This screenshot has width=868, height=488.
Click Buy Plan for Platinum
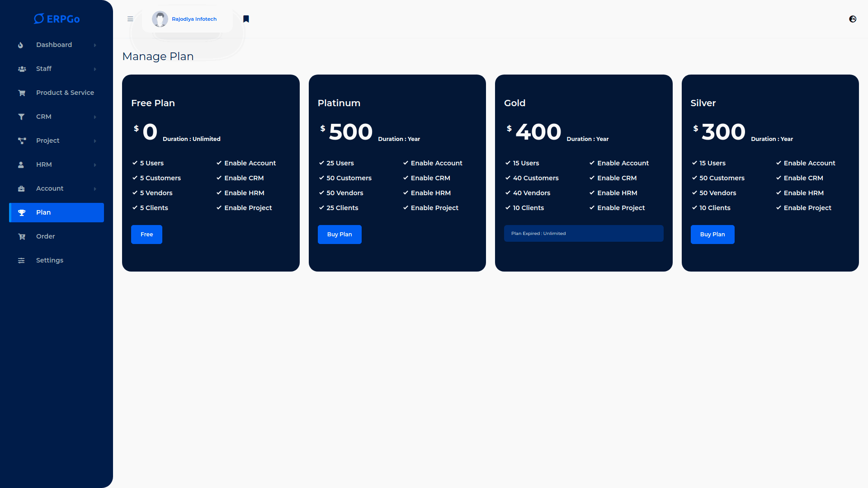[x=339, y=234]
